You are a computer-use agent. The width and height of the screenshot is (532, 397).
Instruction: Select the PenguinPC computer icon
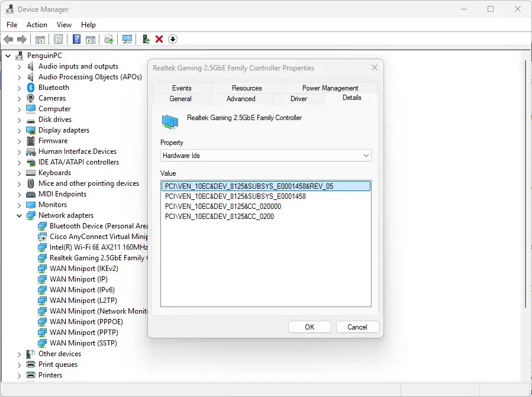(x=20, y=56)
